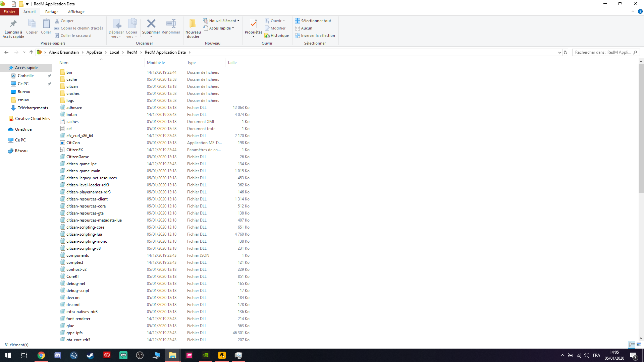Open recent locations dropdown arrow
The height and width of the screenshot is (362, 644).
tap(24, 52)
